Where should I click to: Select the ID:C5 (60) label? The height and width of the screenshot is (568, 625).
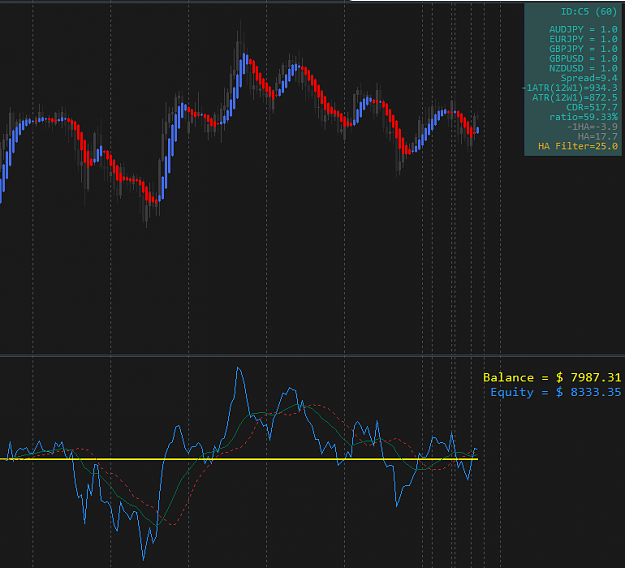(589, 12)
